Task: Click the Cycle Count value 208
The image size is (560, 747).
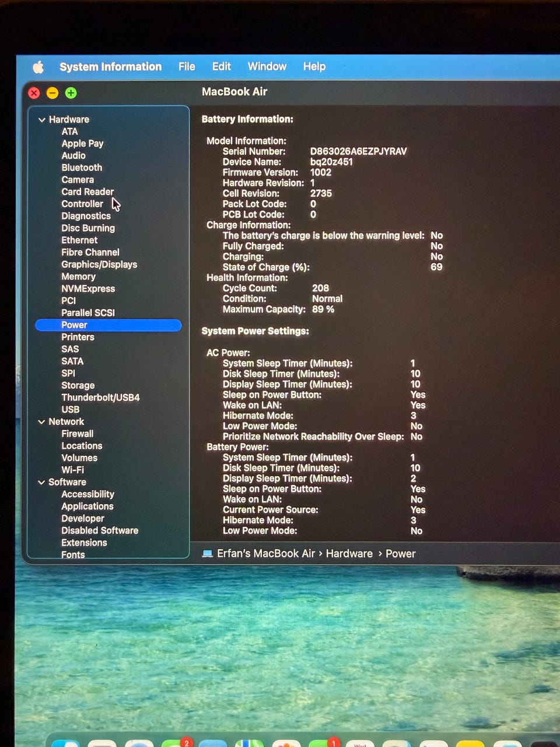Action: pyautogui.click(x=320, y=288)
